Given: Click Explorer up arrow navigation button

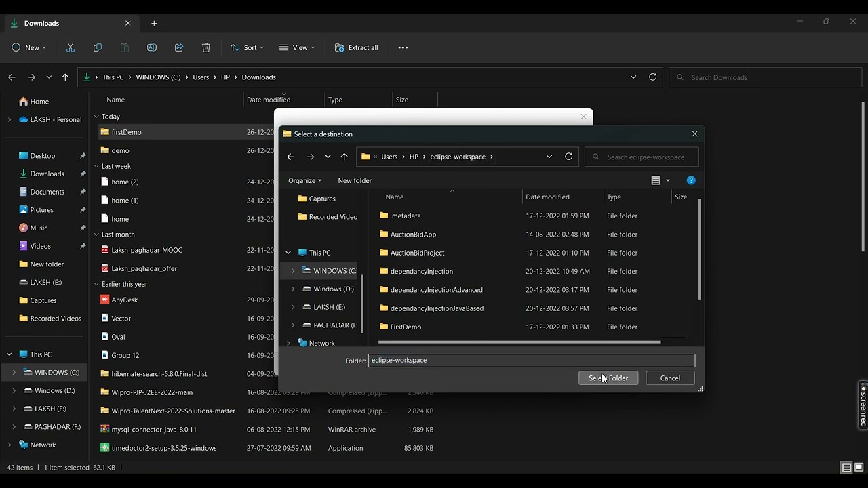Looking at the screenshot, I should click(65, 77).
